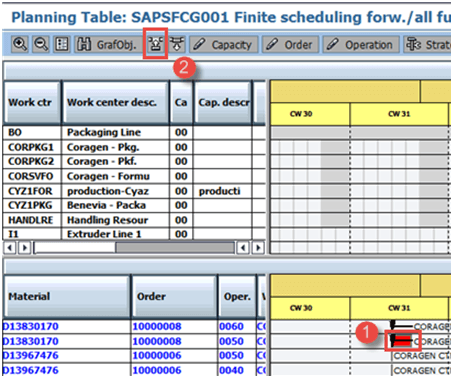The width and height of the screenshot is (451, 376).
Task: Click the Dispatch icon highlighted in red
Action: tap(155, 44)
